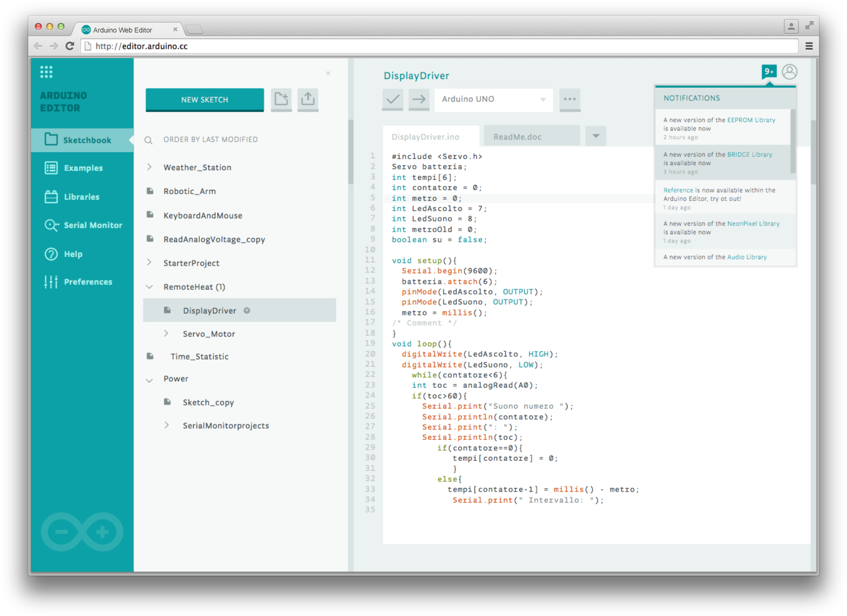The height and width of the screenshot is (616, 847).
Task: Click ORDER BY LAST MODIFIED
Action: click(x=211, y=139)
